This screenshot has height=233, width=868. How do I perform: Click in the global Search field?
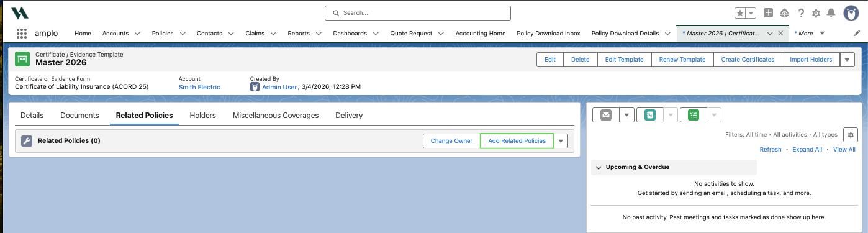click(418, 13)
